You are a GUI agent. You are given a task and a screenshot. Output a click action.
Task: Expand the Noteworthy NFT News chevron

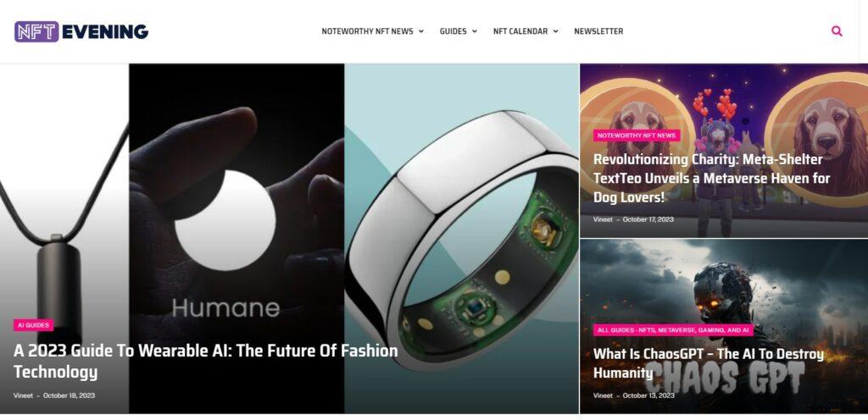tap(421, 31)
